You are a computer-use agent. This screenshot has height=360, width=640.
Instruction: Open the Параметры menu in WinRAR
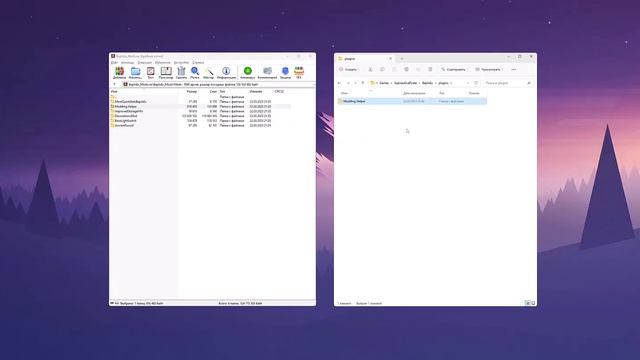181,62
